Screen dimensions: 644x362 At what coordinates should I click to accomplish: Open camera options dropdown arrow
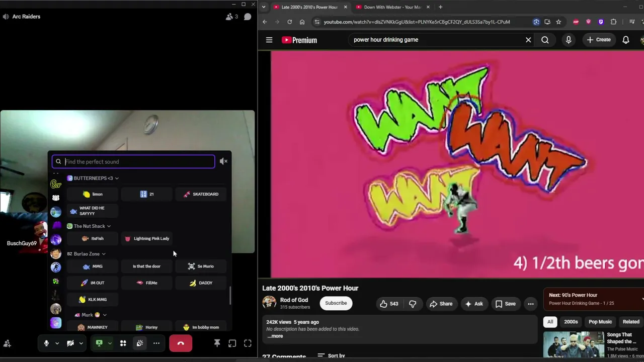click(x=81, y=343)
